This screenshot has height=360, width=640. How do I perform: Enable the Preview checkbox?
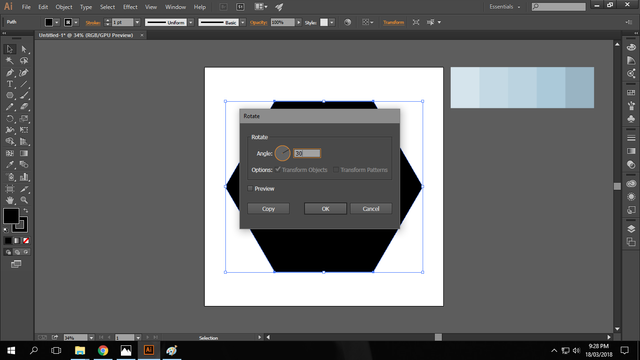point(250,189)
